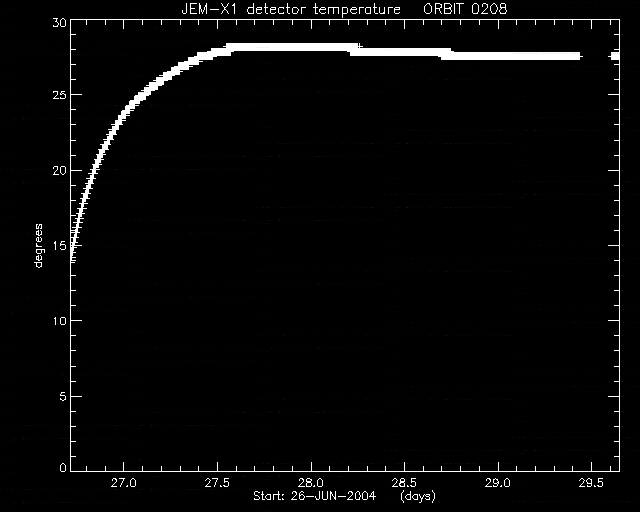Click the y-axis tick label 0
640x512 pixels.
(x=63, y=468)
